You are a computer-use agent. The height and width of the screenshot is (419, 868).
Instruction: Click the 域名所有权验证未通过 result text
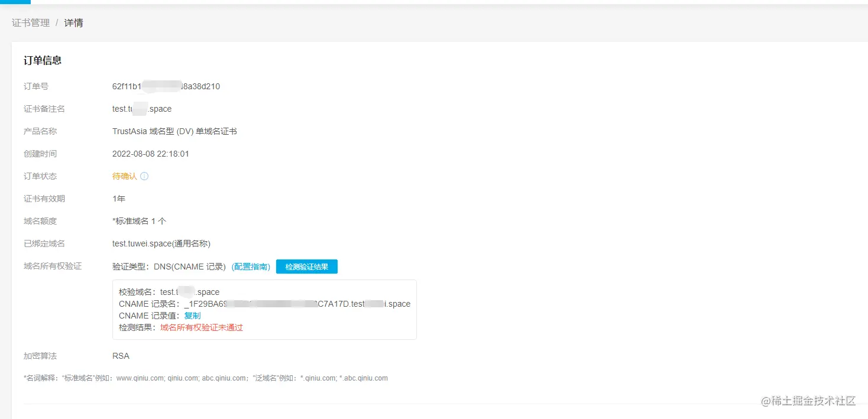[x=202, y=327]
